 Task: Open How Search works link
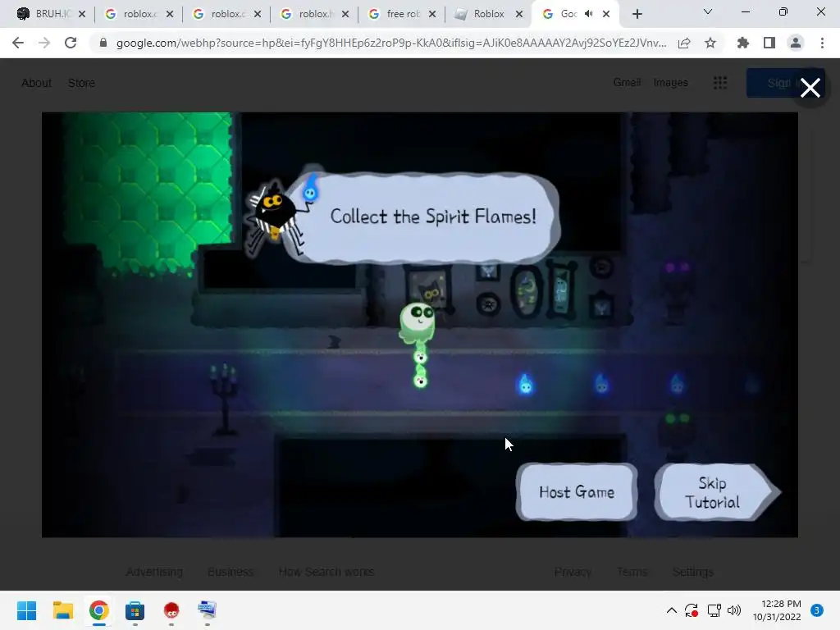click(x=326, y=572)
